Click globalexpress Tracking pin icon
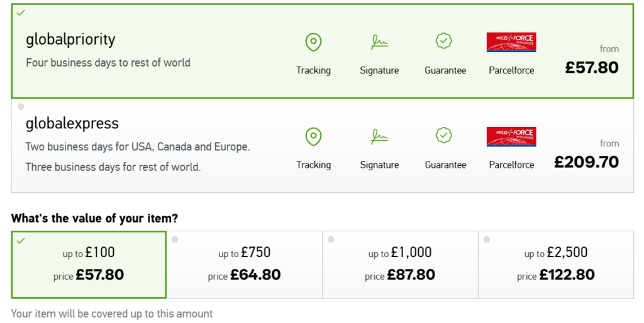Screen dimensions: 644x323 [x=313, y=136]
